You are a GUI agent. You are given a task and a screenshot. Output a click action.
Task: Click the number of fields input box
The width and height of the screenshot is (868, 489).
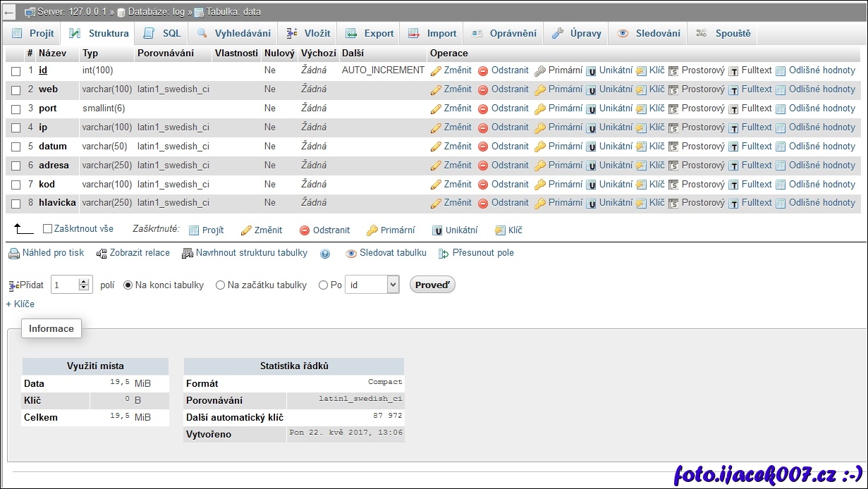[64, 285]
